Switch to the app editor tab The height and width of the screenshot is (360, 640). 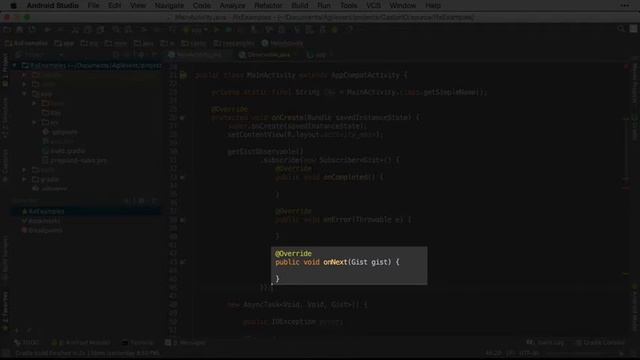(318, 55)
